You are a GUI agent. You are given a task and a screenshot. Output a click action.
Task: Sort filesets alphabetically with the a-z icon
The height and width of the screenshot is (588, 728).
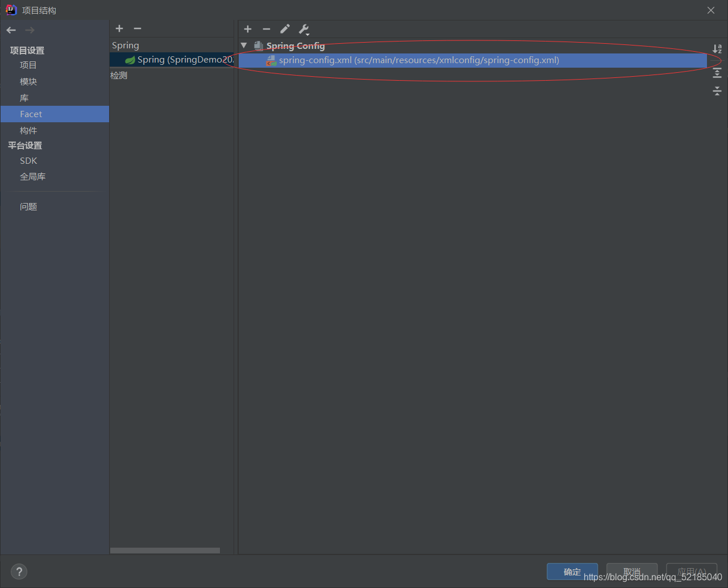(x=717, y=49)
